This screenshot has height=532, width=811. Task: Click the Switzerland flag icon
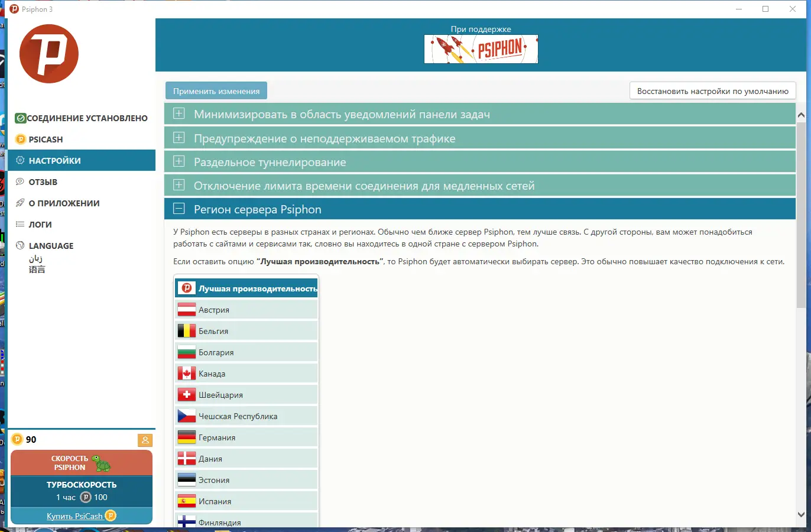point(187,395)
